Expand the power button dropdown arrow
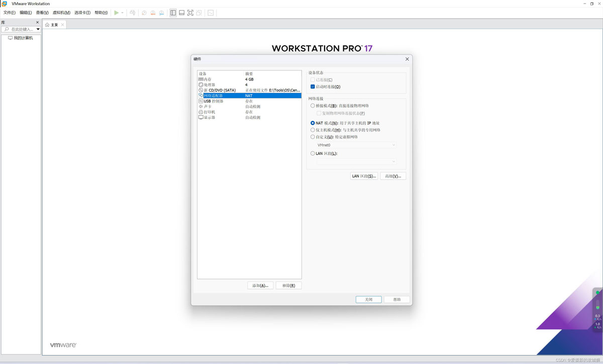 point(122,13)
